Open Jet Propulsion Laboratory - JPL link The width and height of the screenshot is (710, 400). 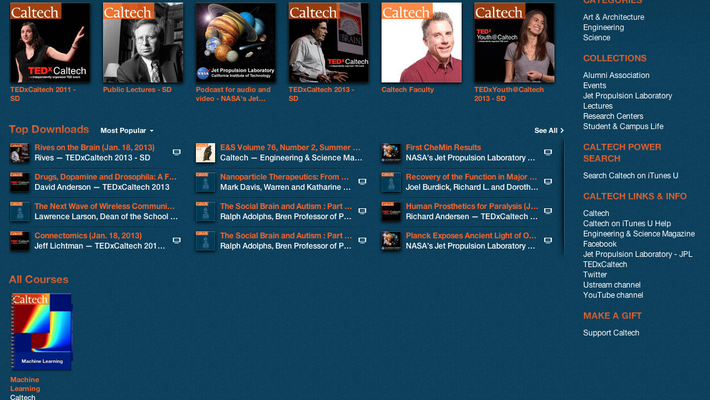tap(638, 254)
